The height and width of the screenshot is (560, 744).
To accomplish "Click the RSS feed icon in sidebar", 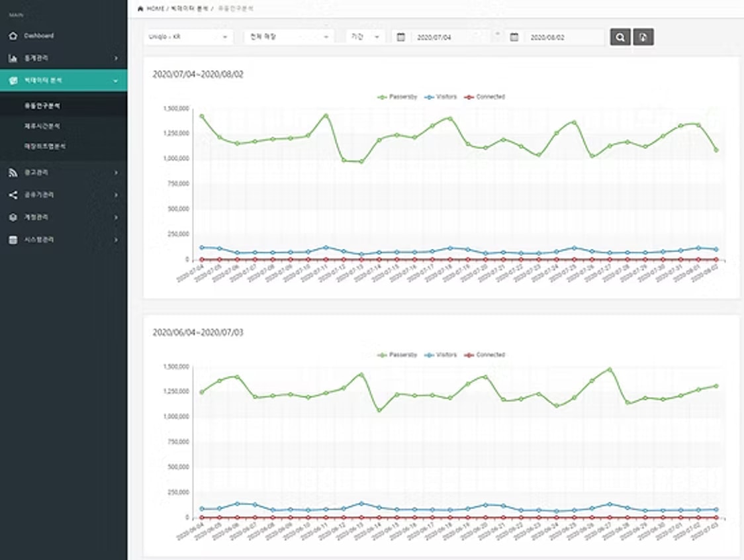I will tap(13, 173).
